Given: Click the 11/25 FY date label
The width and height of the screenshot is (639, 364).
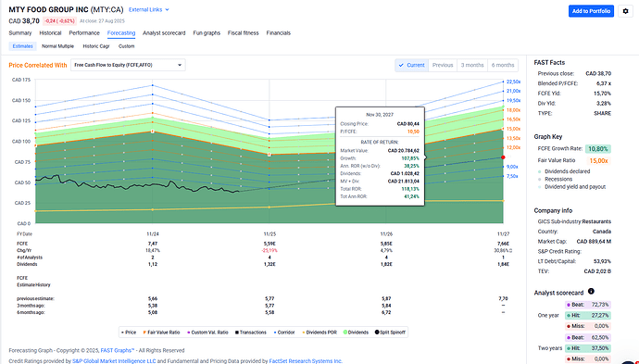Looking at the screenshot, I should (x=269, y=234).
